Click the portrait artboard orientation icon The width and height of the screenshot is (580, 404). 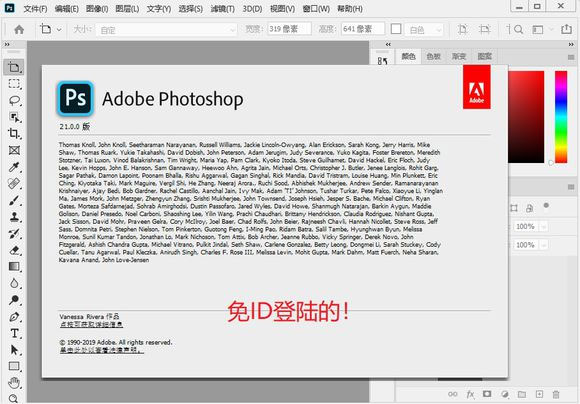click(x=462, y=29)
